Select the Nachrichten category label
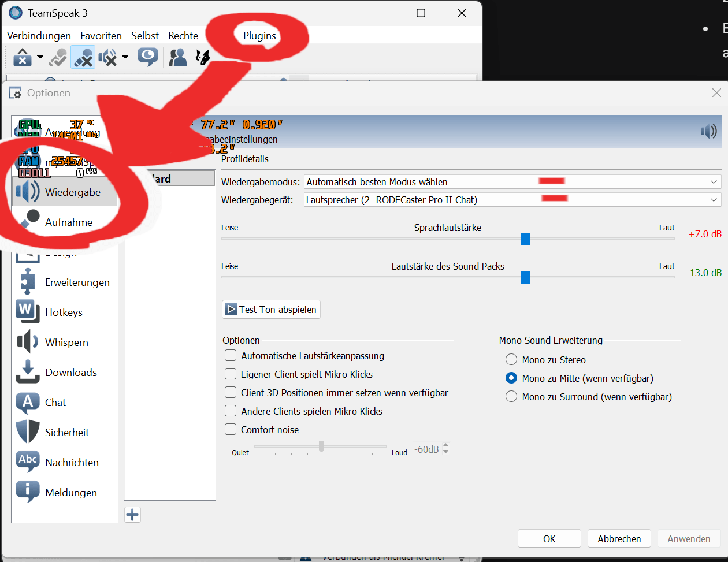 72,463
